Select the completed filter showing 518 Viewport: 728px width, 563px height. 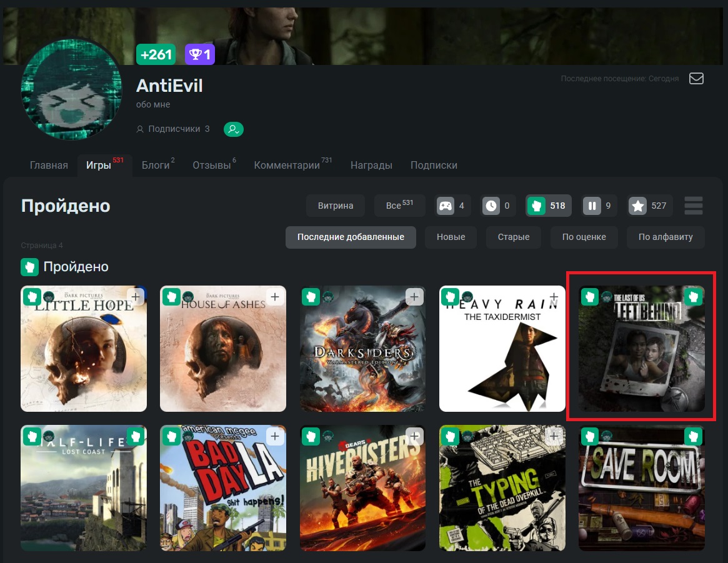tap(548, 206)
